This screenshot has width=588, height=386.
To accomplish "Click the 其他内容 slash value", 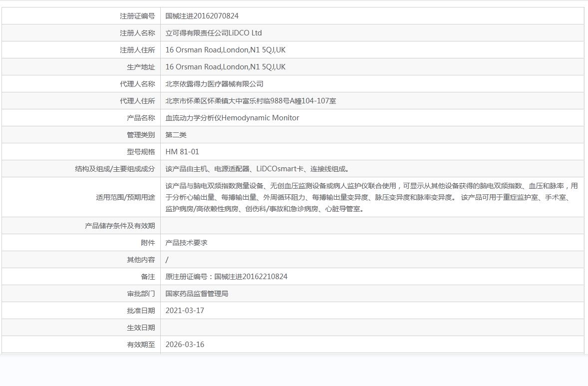I will coord(167,260).
